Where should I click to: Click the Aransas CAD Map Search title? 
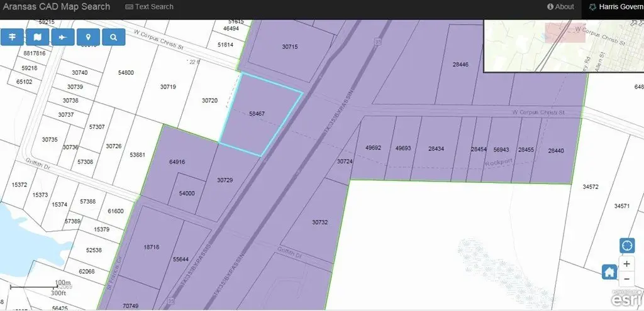[55, 7]
